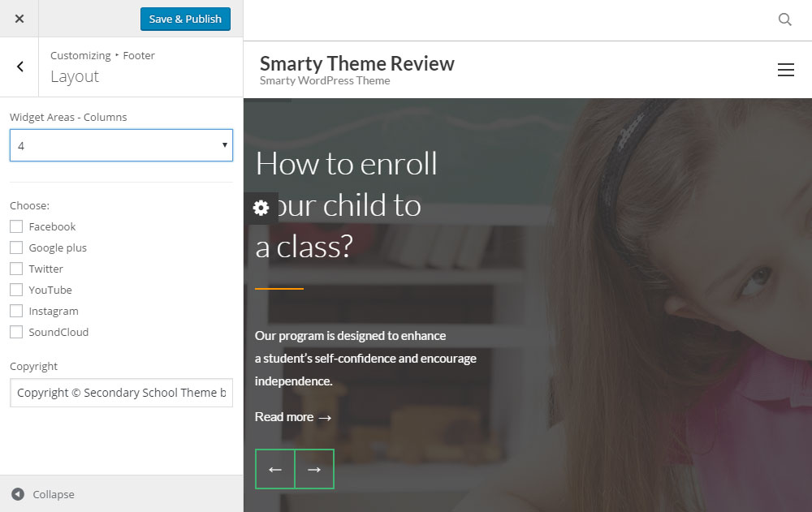Follow the Read more link
812x512 pixels.
coord(283,416)
